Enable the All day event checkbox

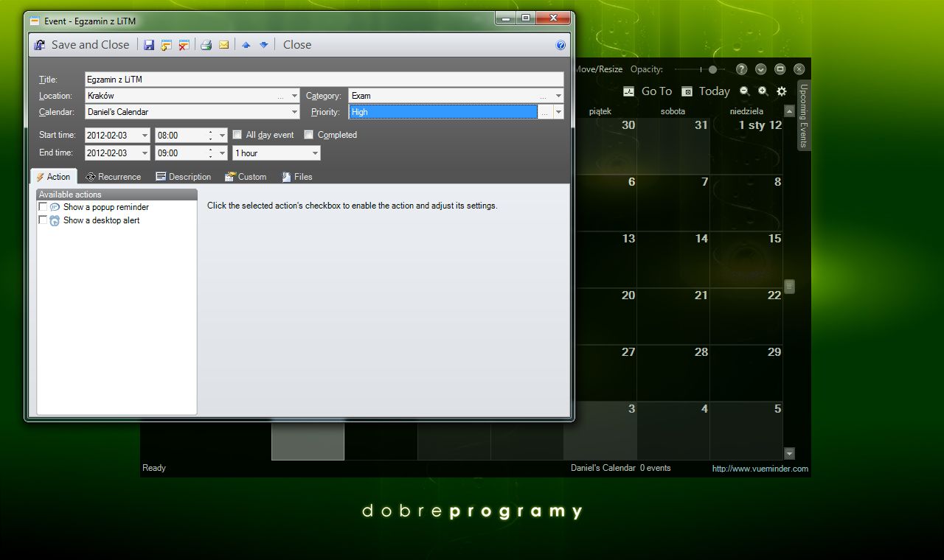(237, 135)
